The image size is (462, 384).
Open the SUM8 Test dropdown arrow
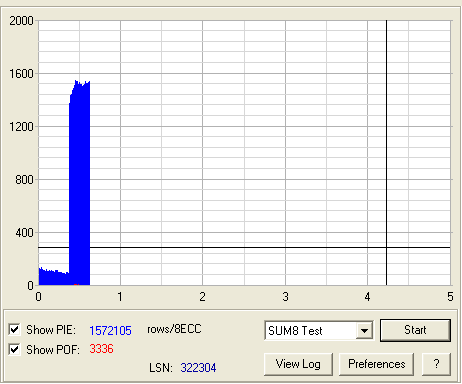(364, 331)
